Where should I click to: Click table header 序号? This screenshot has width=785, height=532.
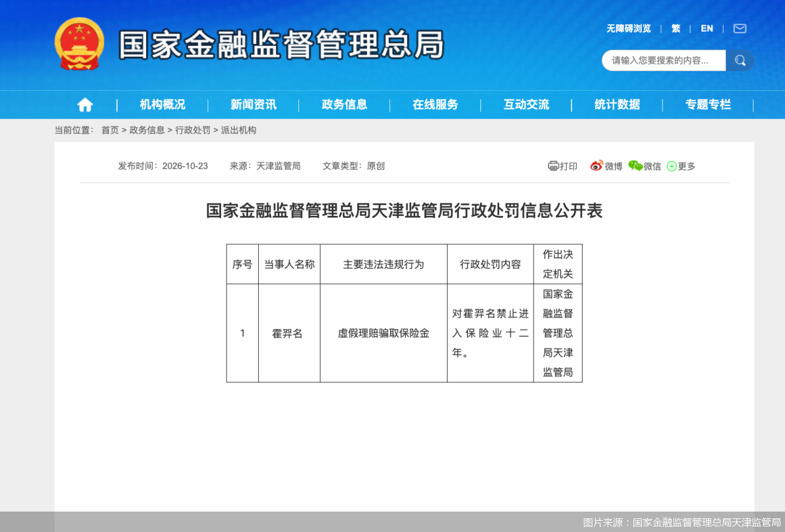pyautogui.click(x=243, y=264)
